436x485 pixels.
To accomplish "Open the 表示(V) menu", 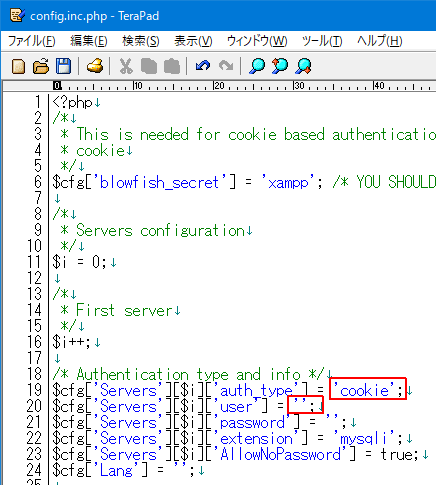I will coord(193,41).
